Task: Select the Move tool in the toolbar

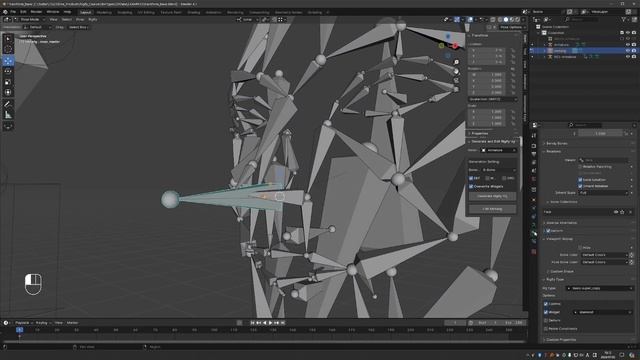Action: (8, 61)
